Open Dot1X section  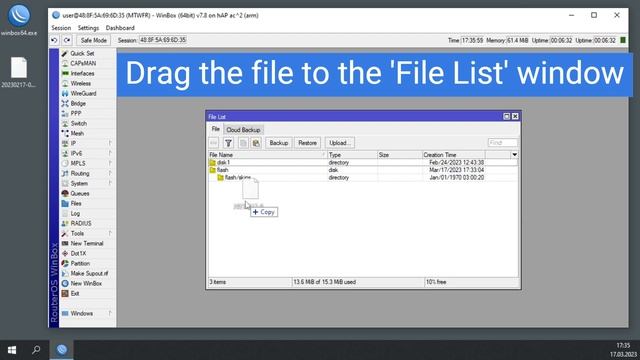click(x=78, y=253)
